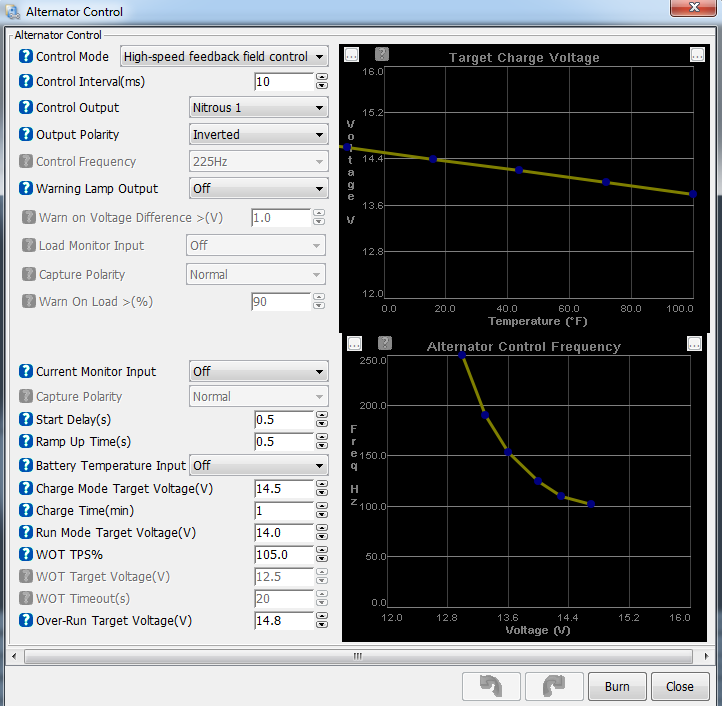Click top-left options button on Target Charge Voltage graph
The image size is (722, 706).
point(351,55)
